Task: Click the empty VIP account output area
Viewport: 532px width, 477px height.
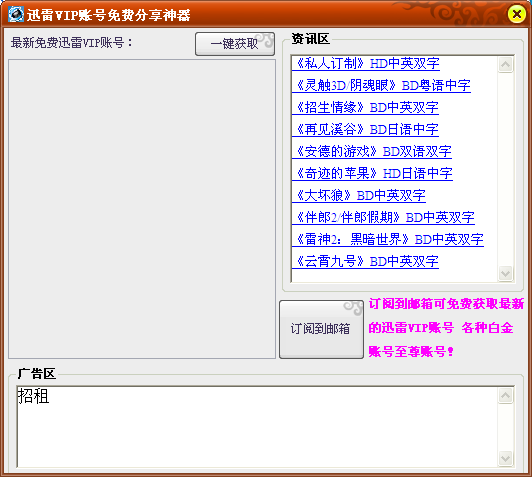Action: pos(142,209)
